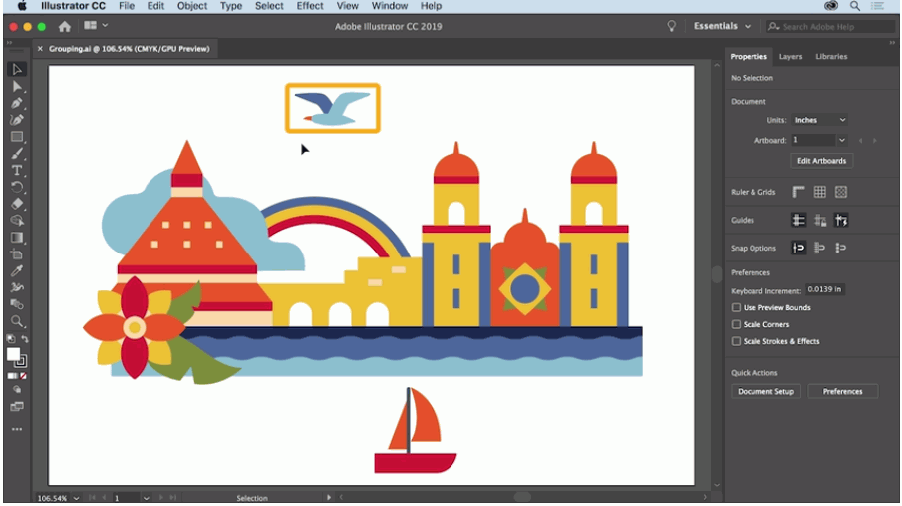Viewport: 902px width, 506px height.
Task: Click the white Fill color swatch
Action: tap(14, 354)
